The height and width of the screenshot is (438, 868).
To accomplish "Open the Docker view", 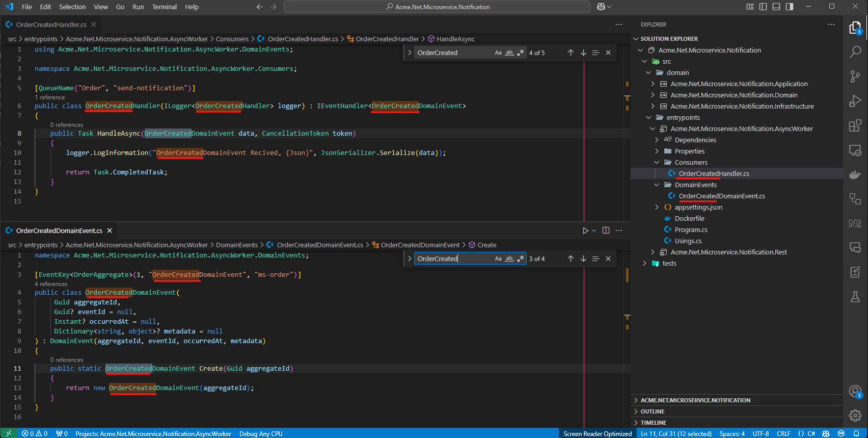I will [855, 174].
